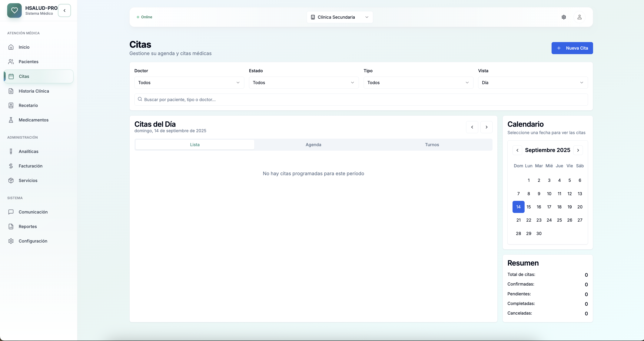Image resolution: width=644 pixels, height=341 pixels.
Task: Open Servicios in sidebar
Action: click(28, 180)
